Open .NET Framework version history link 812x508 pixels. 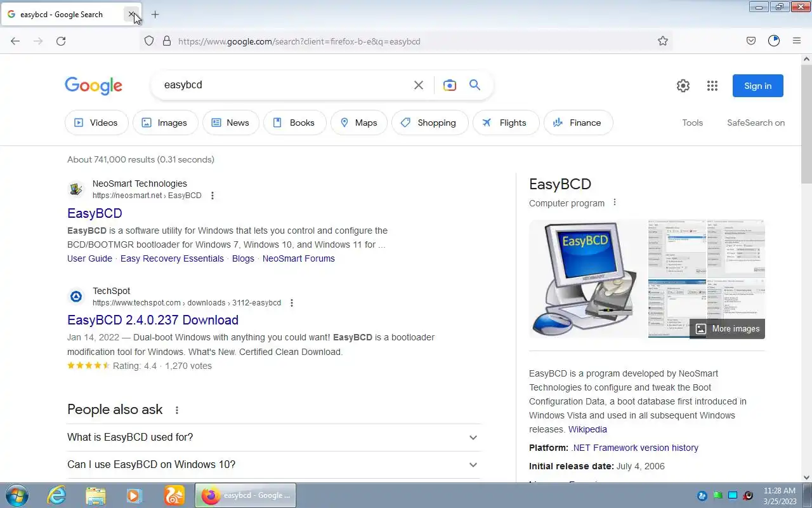634,448
